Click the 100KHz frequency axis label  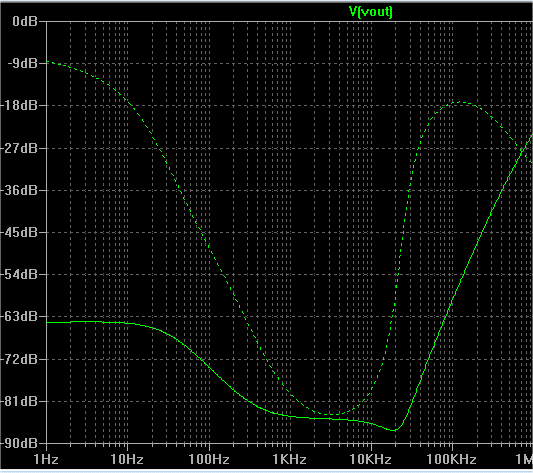pyautogui.click(x=451, y=459)
